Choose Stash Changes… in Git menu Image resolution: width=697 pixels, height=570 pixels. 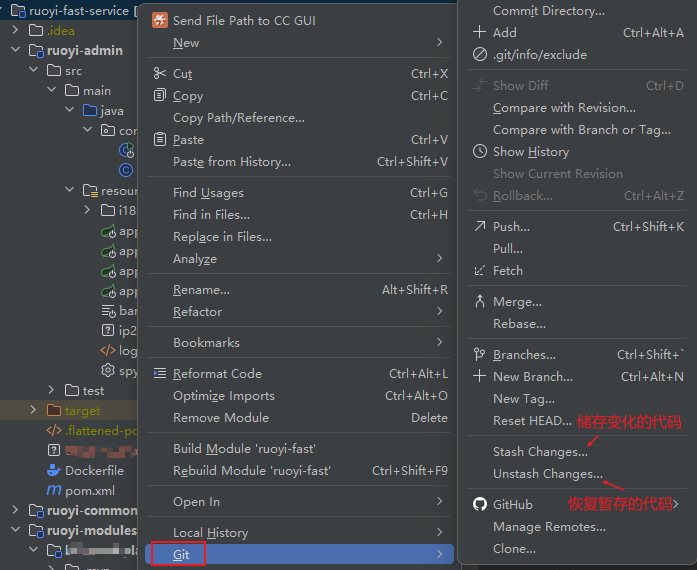tap(540, 451)
